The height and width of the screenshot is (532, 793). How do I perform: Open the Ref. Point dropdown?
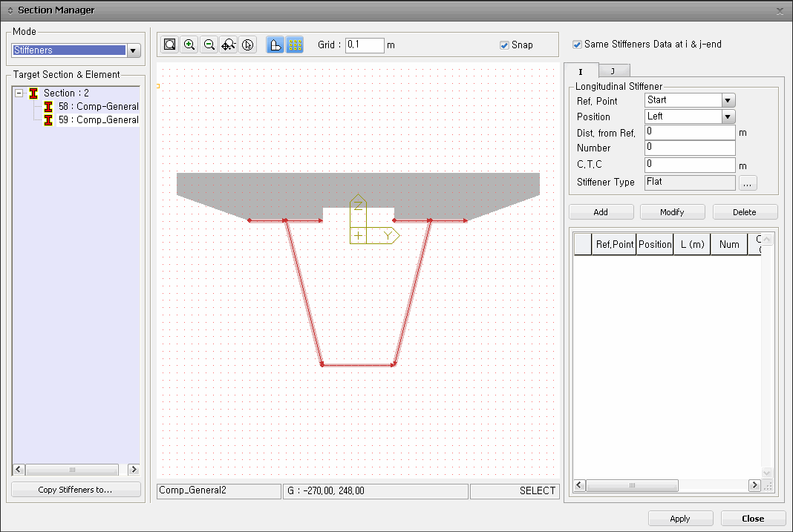click(x=728, y=101)
